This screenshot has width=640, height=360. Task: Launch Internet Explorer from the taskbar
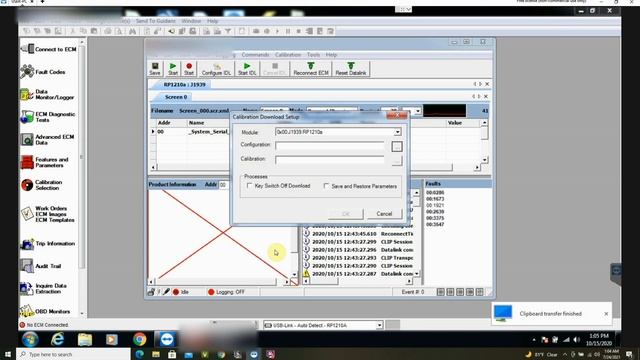click(x=58, y=339)
